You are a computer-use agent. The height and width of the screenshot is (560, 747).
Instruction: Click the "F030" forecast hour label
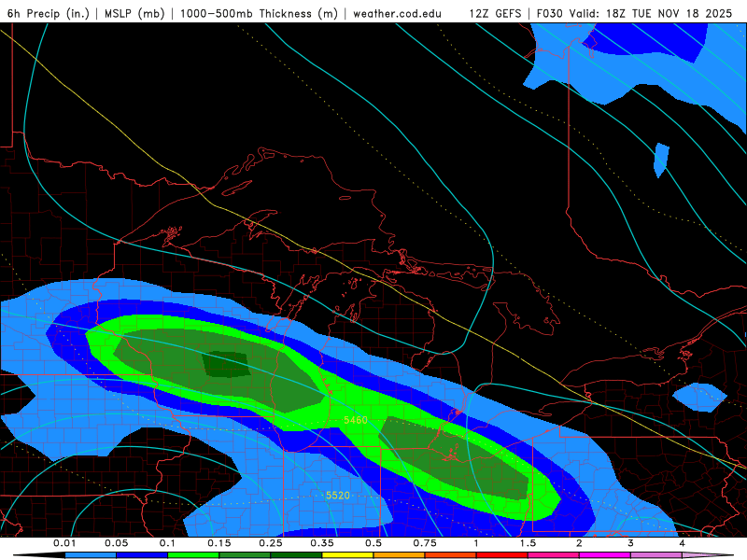549,13
